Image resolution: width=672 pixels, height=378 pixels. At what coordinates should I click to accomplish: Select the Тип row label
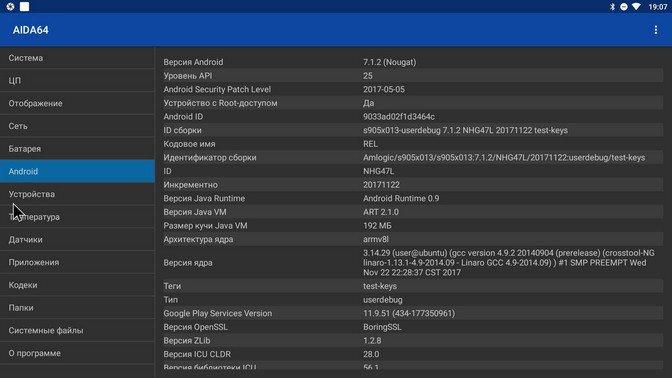point(171,300)
